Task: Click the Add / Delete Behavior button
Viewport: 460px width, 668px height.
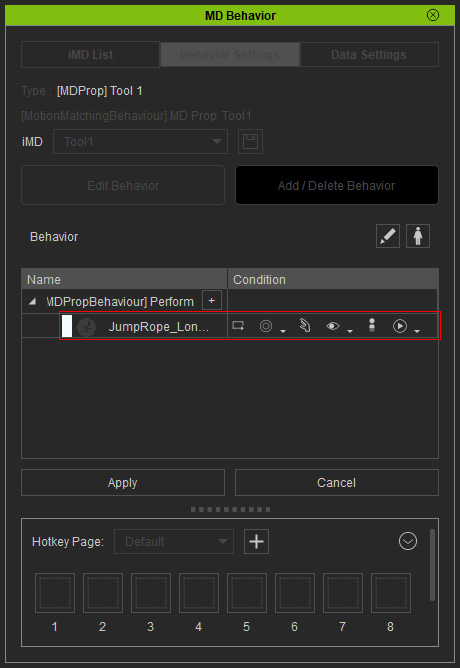Action: 336,185
